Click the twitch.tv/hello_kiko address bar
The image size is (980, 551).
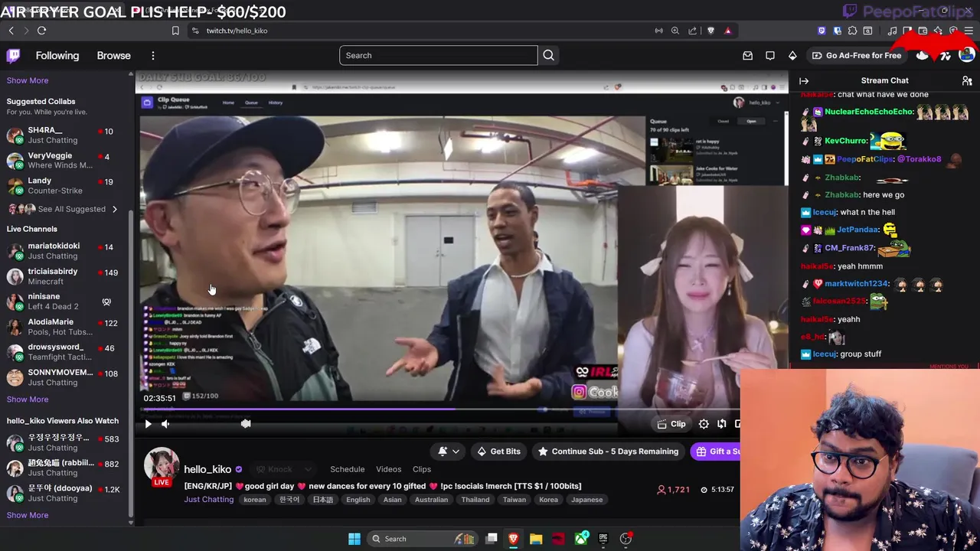coord(237,31)
